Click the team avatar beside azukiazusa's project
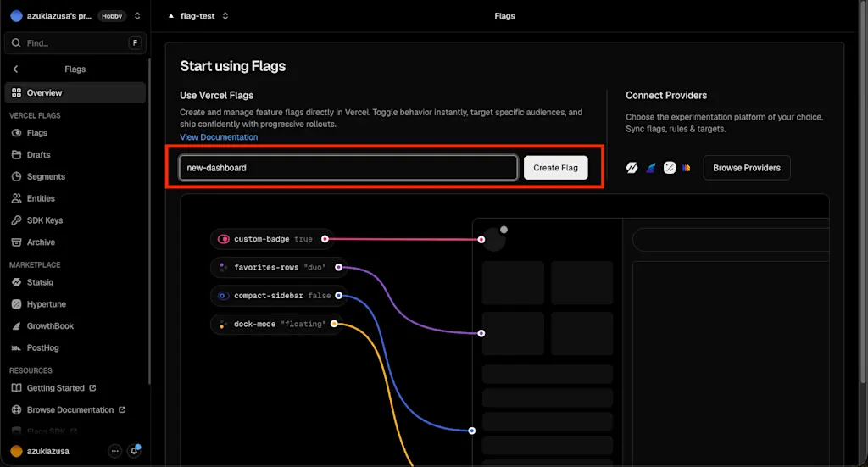Screen dimensions: 868x467 (17, 16)
